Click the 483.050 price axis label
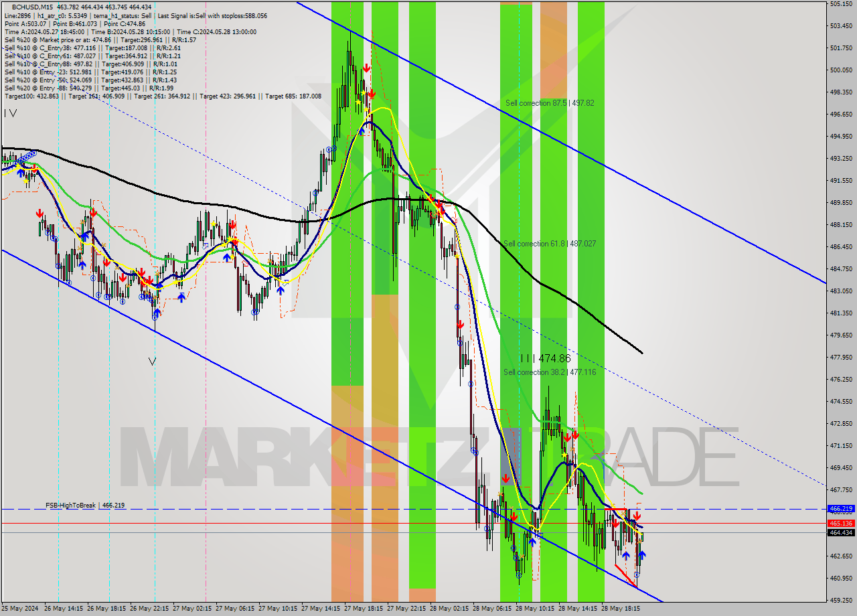Image resolution: width=857 pixels, height=616 pixels. click(840, 291)
